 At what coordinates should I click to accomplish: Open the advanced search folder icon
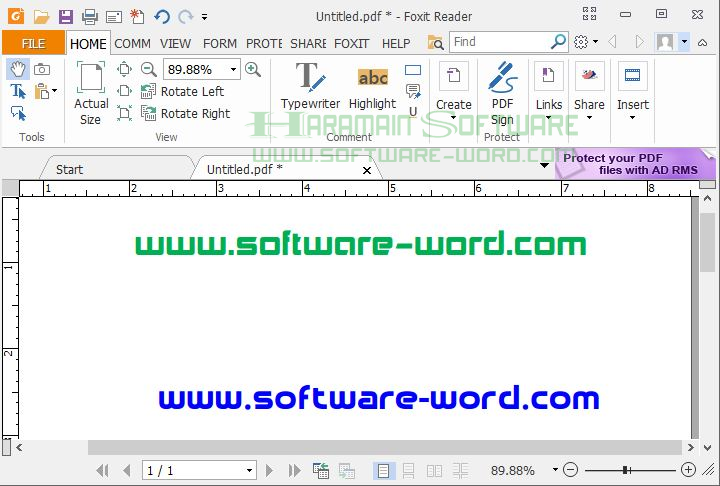[435, 43]
